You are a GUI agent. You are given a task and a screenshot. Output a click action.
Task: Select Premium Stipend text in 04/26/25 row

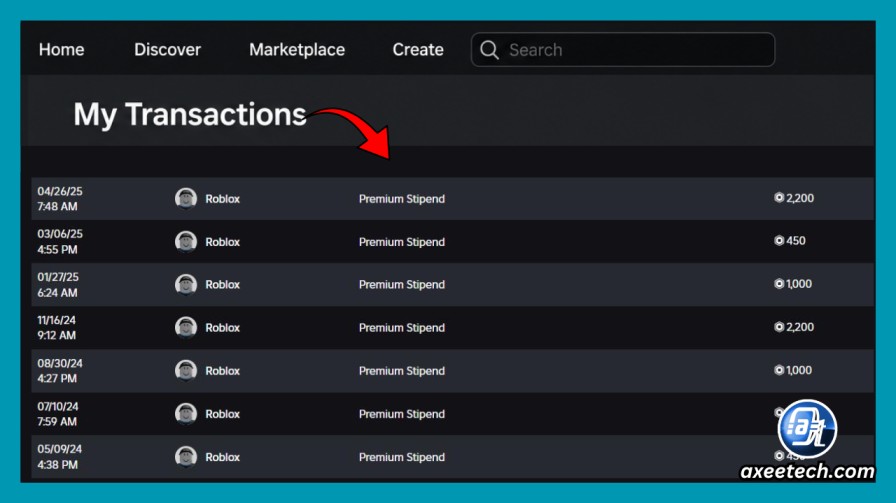(402, 199)
